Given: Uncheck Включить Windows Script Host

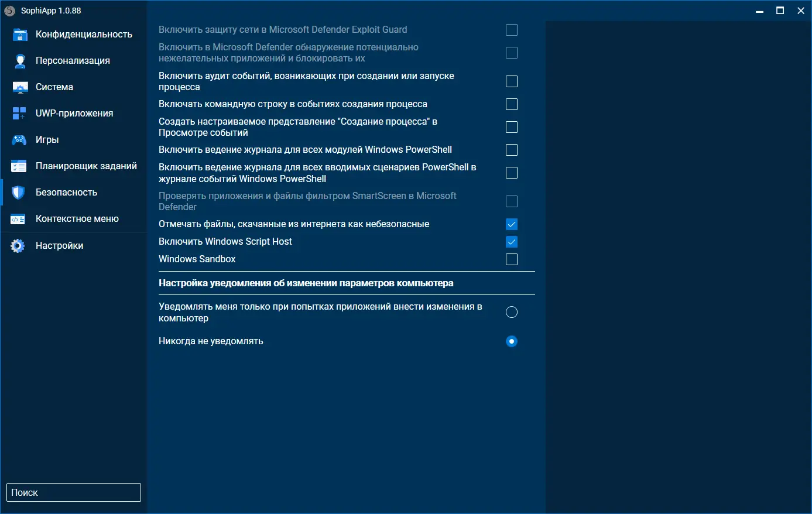Looking at the screenshot, I should coord(512,242).
